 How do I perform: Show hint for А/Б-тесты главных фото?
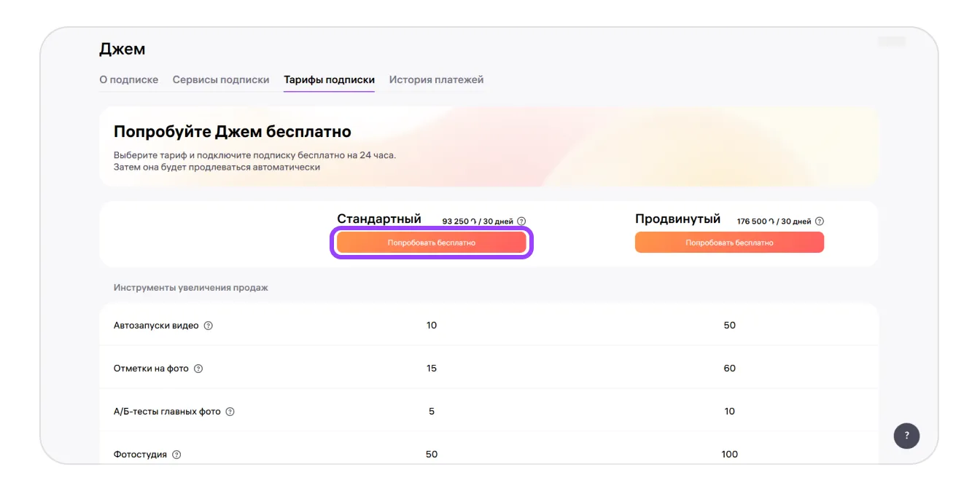230,412
